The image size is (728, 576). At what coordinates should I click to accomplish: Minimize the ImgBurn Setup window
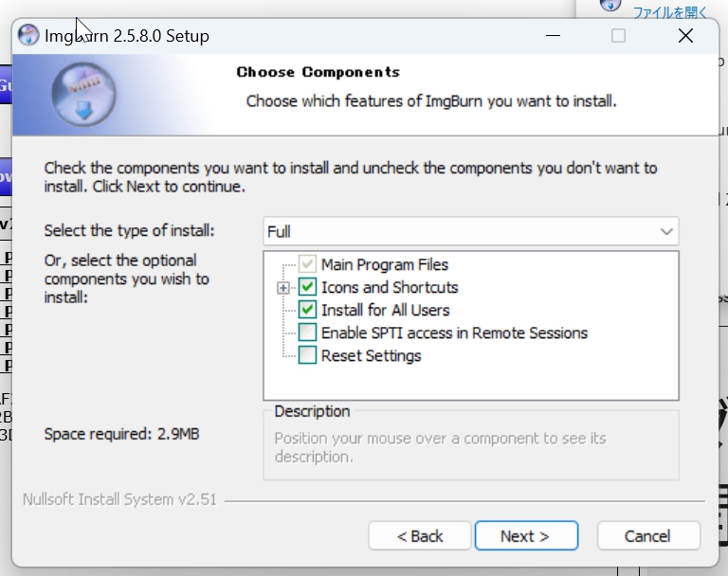coord(553,36)
